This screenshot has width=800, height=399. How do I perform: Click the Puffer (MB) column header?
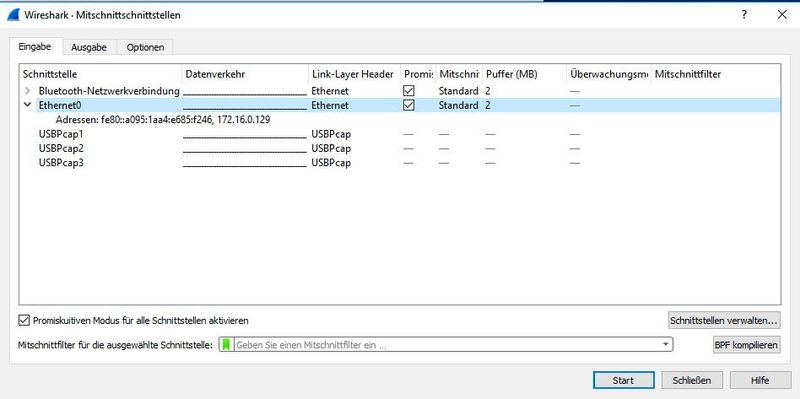pyautogui.click(x=524, y=74)
